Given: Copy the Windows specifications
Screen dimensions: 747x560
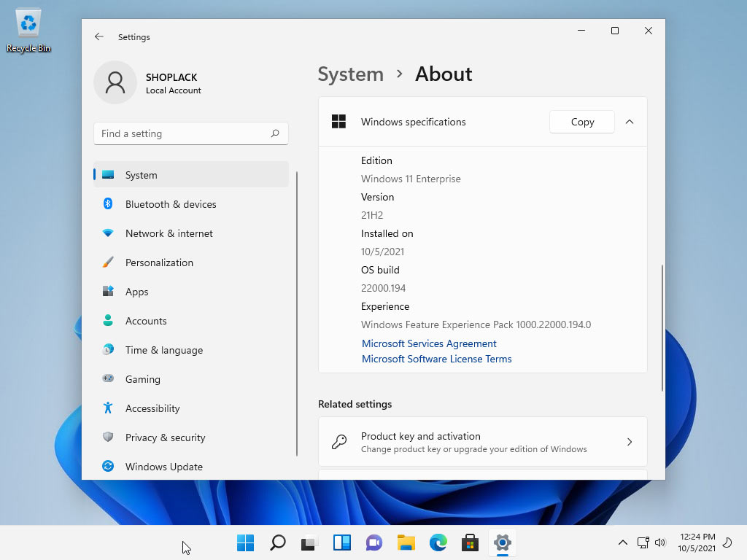Looking at the screenshot, I should (581, 122).
